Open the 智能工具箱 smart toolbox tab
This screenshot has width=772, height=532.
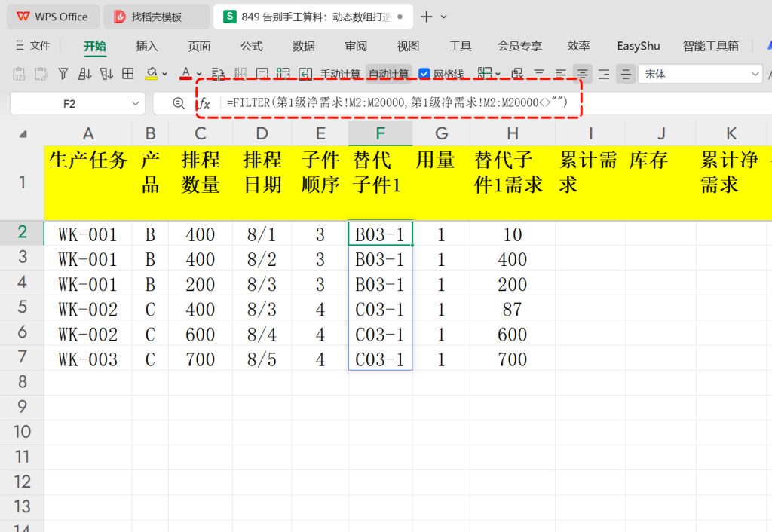(x=710, y=46)
